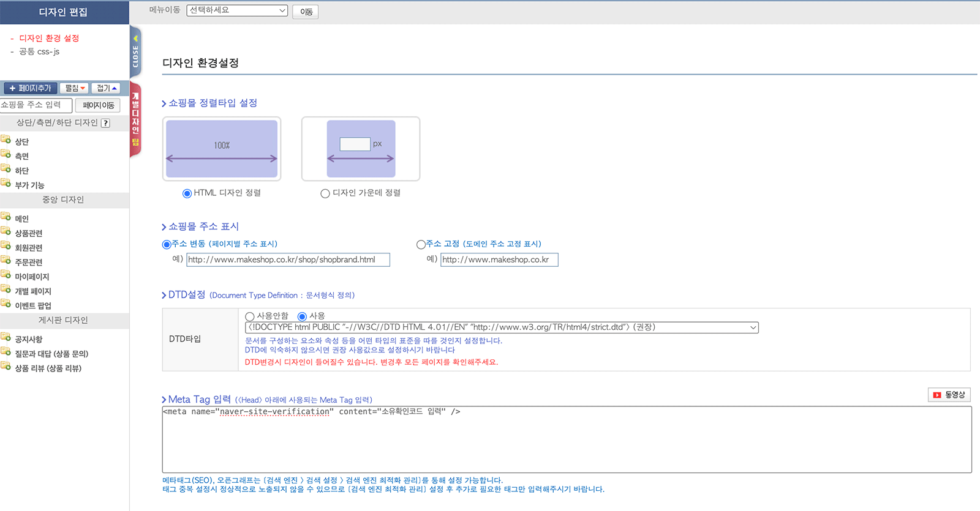Click the www.makeshop.co.kr fixed URL field

pyautogui.click(x=499, y=259)
